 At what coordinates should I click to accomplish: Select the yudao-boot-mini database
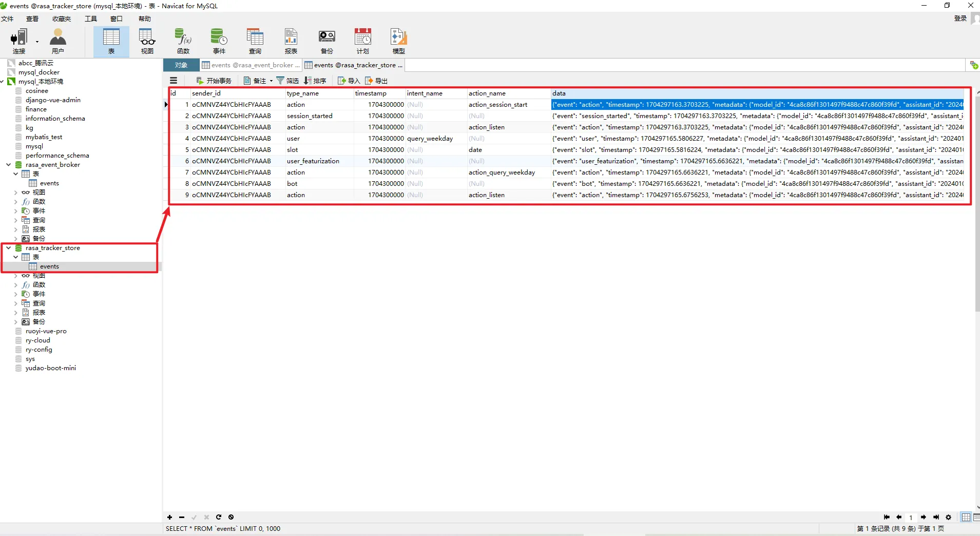(x=50, y=368)
